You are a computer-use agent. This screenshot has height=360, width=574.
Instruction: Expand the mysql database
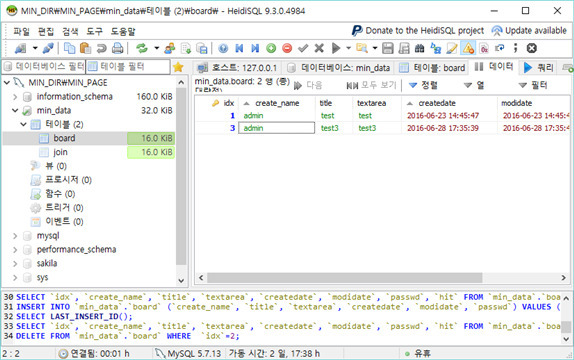pyautogui.click(x=15, y=236)
